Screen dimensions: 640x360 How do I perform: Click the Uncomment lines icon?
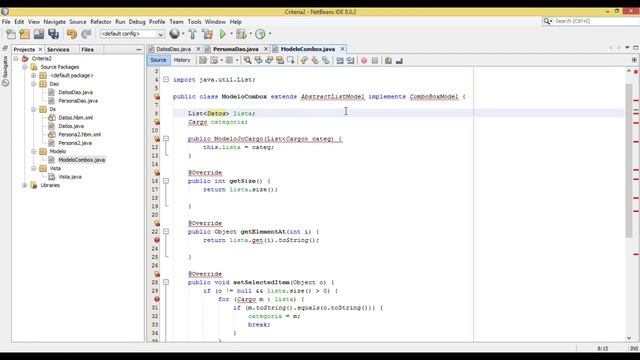coord(399,60)
